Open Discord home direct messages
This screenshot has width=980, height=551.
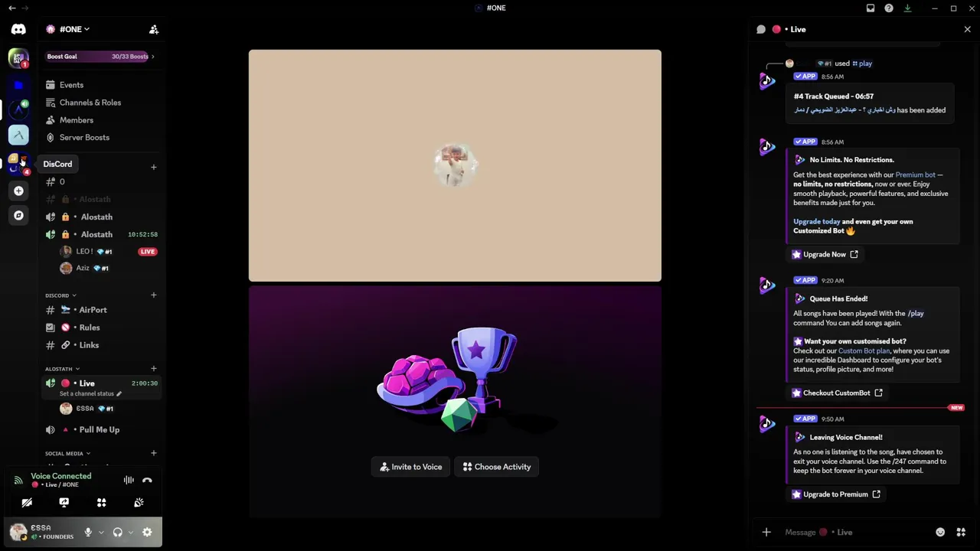(x=18, y=29)
